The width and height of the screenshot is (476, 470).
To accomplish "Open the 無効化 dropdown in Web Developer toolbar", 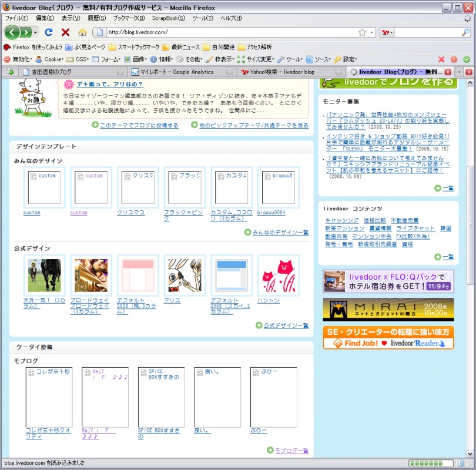I will click(18, 59).
